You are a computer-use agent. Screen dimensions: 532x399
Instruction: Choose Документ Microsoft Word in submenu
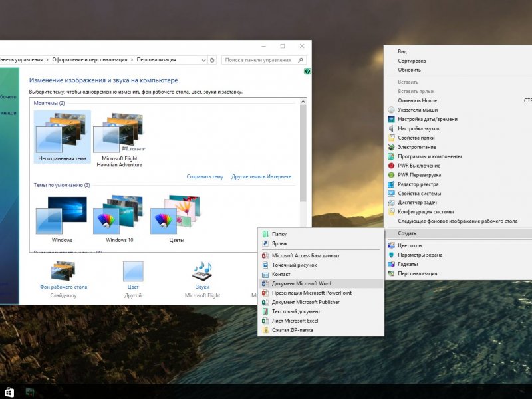321,283
